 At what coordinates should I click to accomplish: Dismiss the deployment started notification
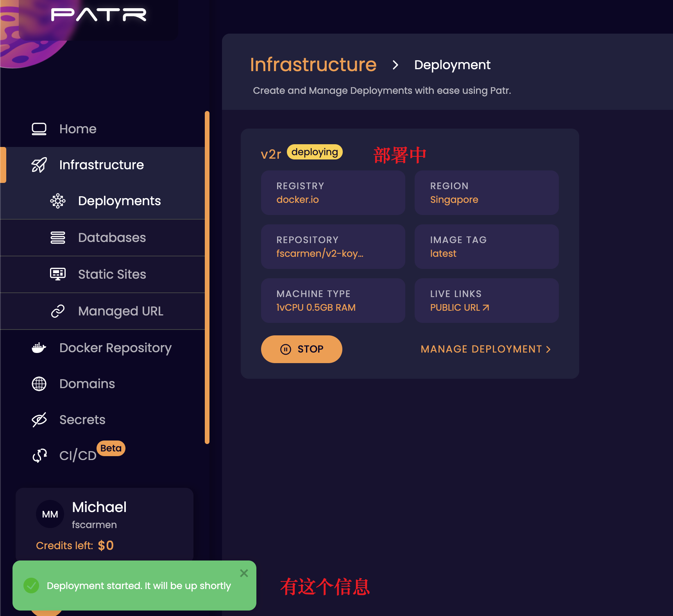[244, 573]
